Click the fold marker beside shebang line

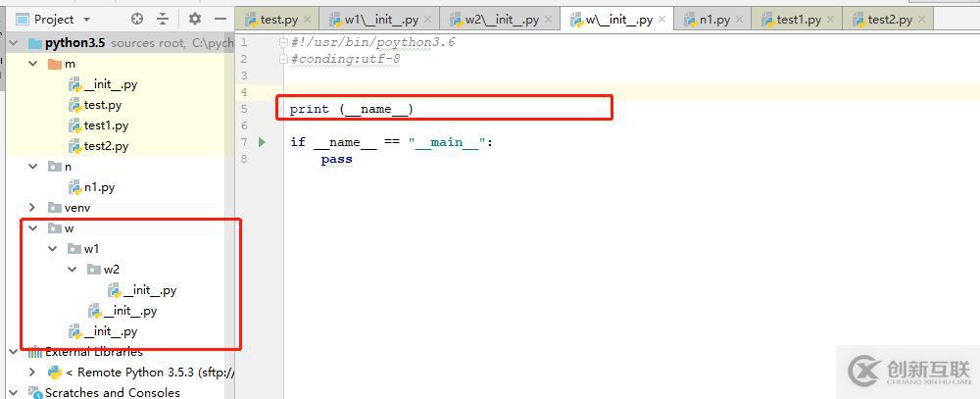[284, 42]
